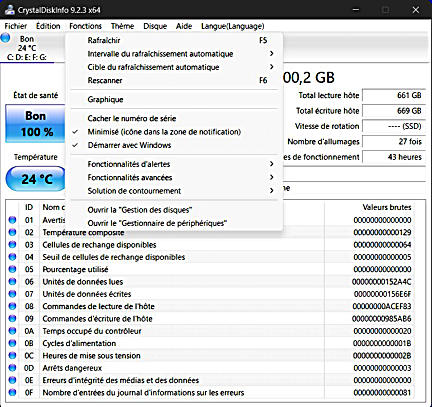The image size is (432, 407).
Task: Click the 24 °C temperature button
Action: click(x=36, y=179)
